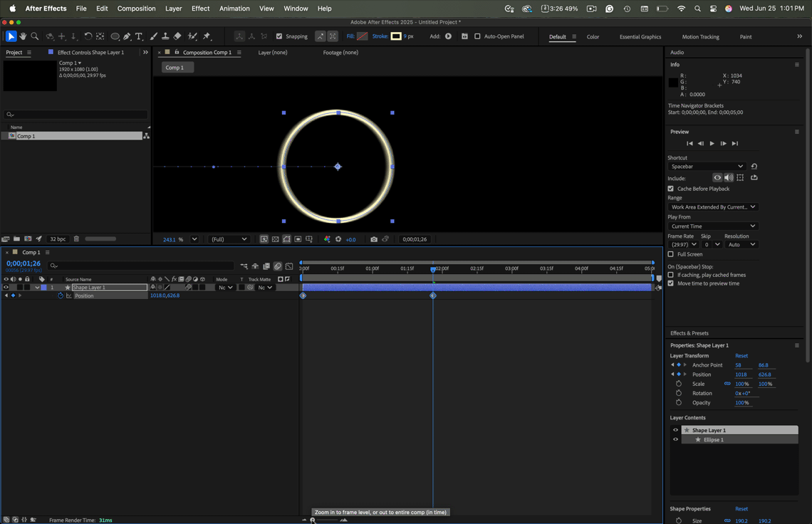Choose the Puppet Pin tool
Viewport: 812px width, 524px height.
205,36
